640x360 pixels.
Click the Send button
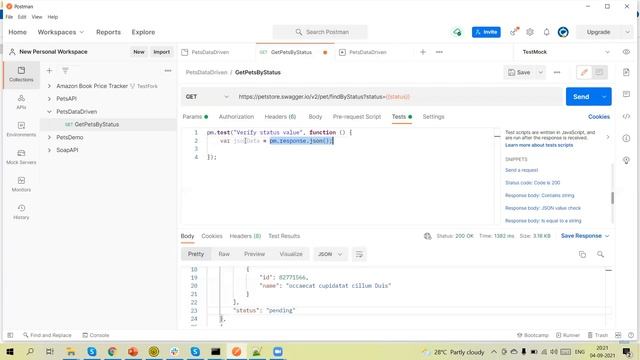point(581,97)
